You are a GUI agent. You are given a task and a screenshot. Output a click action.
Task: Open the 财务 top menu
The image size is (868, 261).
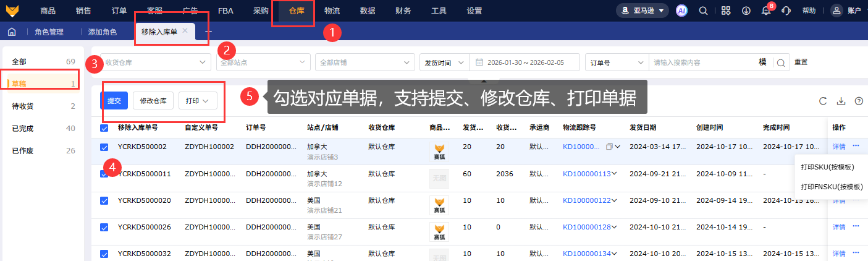pos(403,11)
